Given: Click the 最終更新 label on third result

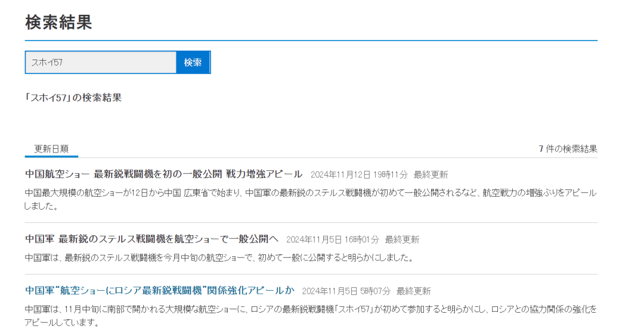Looking at the screenshot, I should [413, 291].
